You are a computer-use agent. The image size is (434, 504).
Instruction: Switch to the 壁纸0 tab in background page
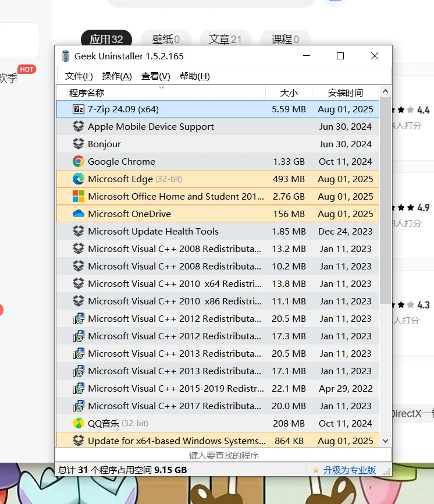coord(166,39)
